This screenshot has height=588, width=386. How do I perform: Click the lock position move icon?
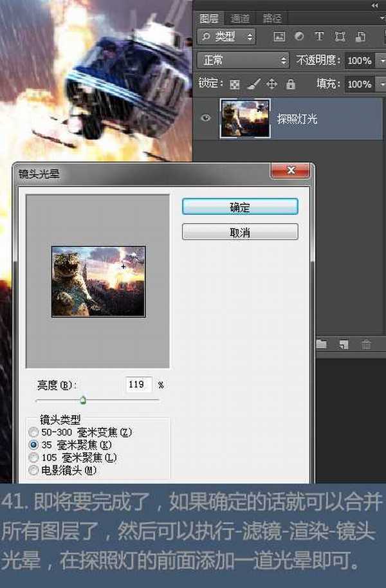coord(271,84)
